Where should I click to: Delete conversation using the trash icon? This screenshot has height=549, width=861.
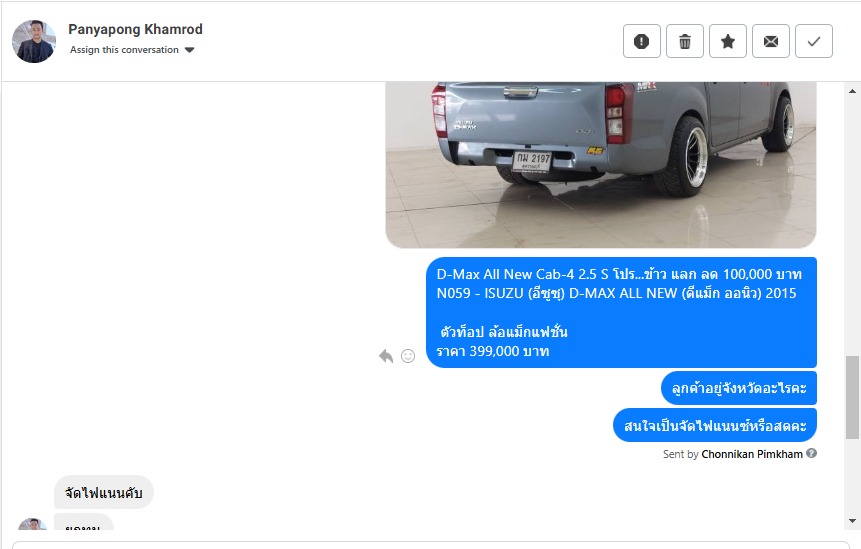[685, 41]
